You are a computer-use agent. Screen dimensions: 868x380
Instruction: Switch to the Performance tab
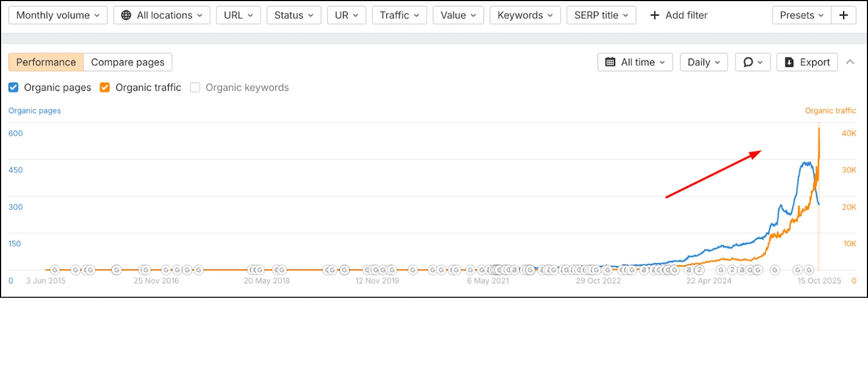pyautogui.click(x=46, y=62)
